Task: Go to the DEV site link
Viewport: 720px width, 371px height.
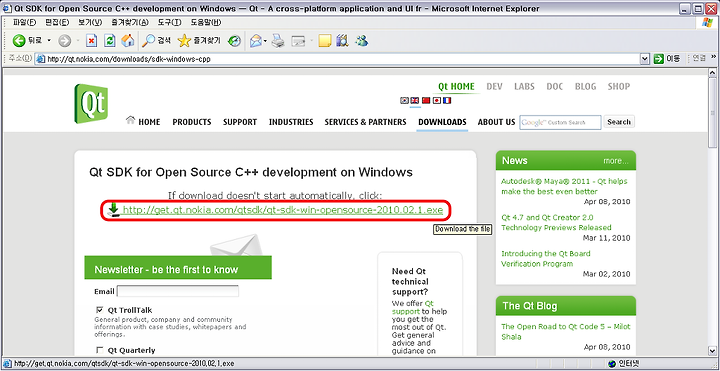Action: 495,86
